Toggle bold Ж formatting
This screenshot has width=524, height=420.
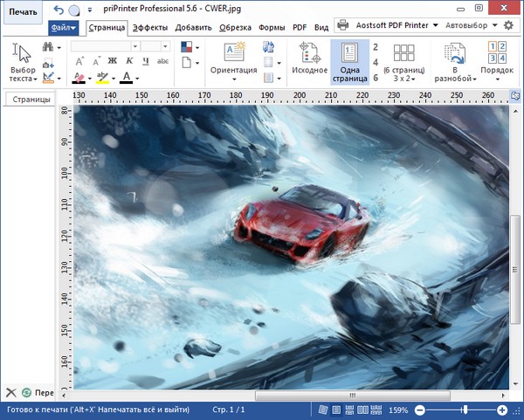pyautogui.click(x=112, y=61)
